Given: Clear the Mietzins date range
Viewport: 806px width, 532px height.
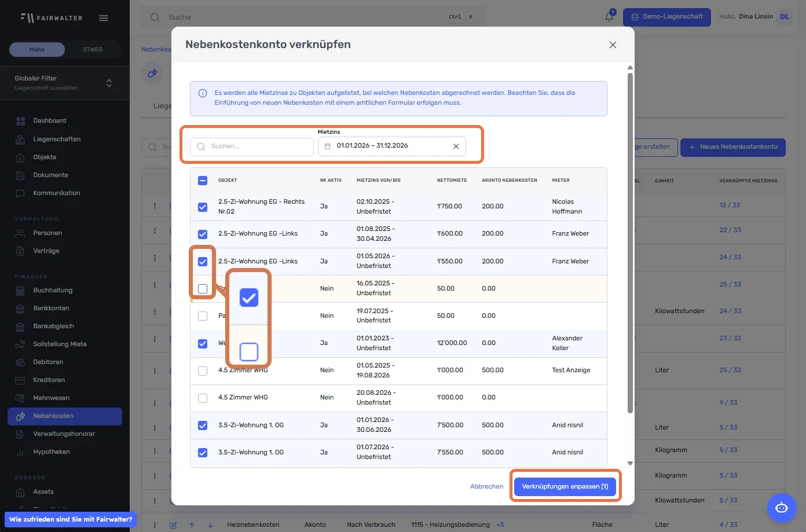Looking at the screenshot, I should (456, 146).
